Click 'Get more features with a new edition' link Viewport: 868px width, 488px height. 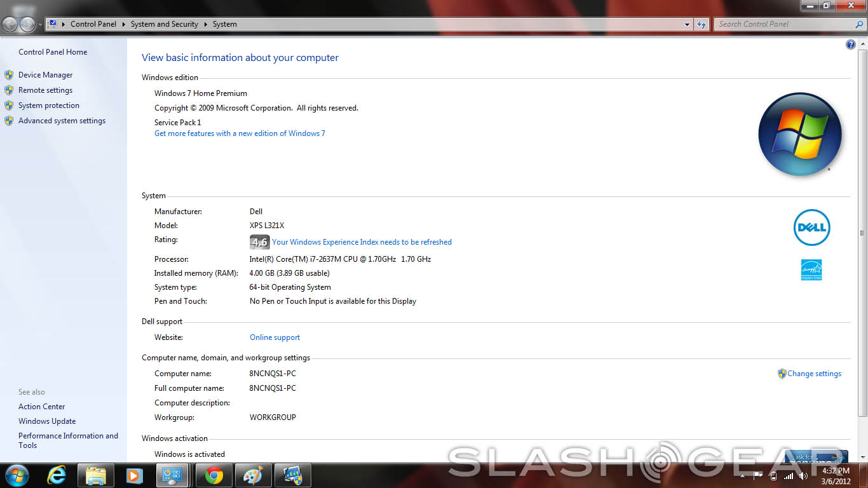pyautogui.click(x=240, y=133)
